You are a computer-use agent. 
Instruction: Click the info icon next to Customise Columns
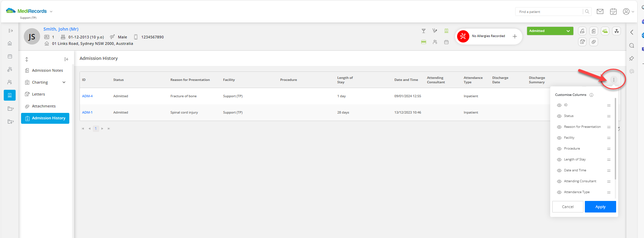591,95
